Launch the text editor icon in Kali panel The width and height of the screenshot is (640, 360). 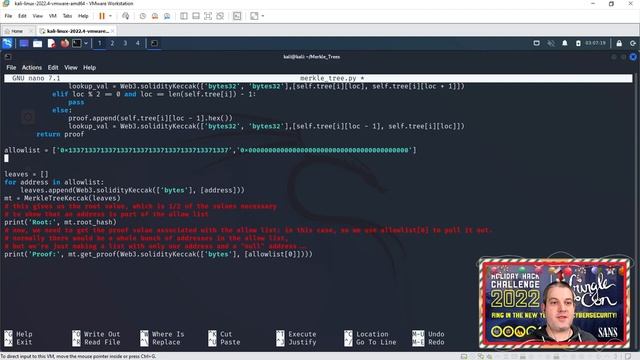(51, 43)
